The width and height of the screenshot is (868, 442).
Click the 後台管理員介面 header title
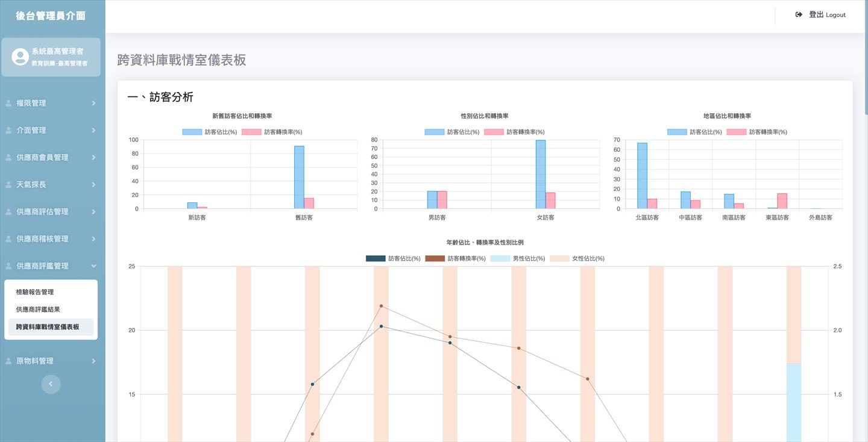click(x=51, y=16)
